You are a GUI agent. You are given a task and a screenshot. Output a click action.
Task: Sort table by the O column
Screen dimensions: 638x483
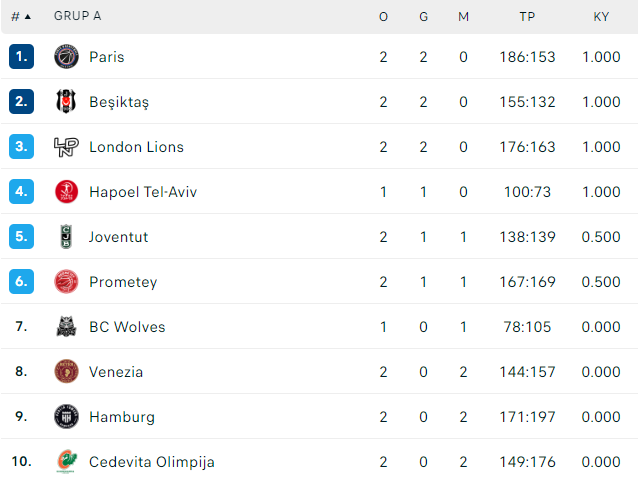click(383, 17)
